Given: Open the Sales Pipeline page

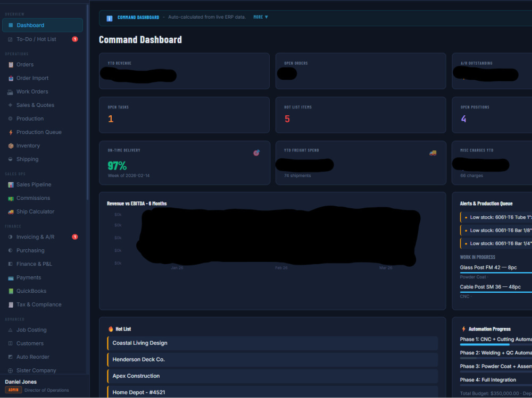Looking at the screenshot, I should [x=43, y=185].
